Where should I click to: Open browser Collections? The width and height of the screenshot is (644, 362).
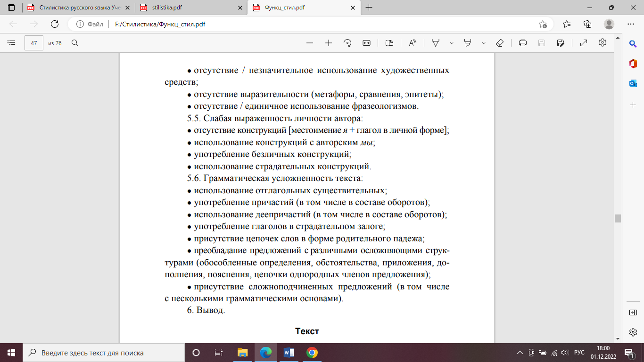pos(587,24)
